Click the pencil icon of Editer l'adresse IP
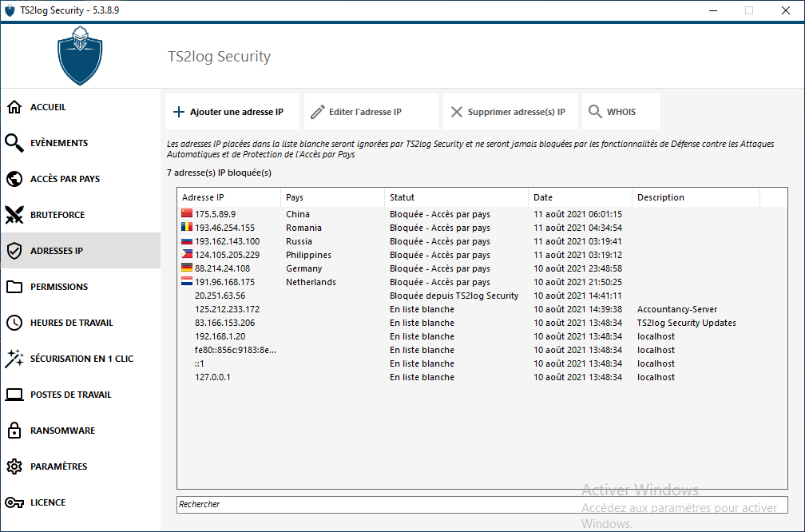 pos(318,112)
